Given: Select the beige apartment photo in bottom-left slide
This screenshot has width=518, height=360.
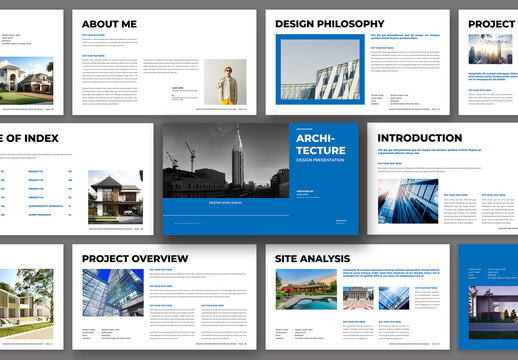Looking at the screenshot, I should (26, 304).
